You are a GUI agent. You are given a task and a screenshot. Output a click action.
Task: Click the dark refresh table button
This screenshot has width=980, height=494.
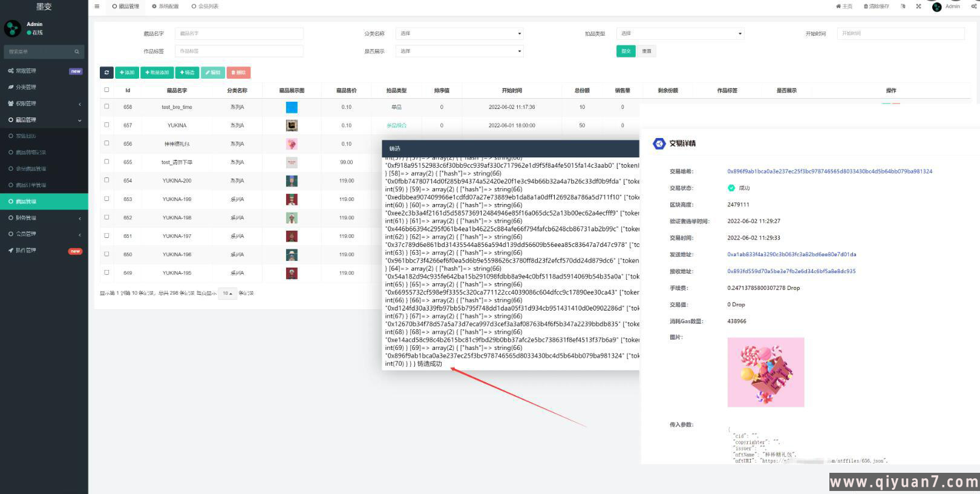tap(106, 73)
